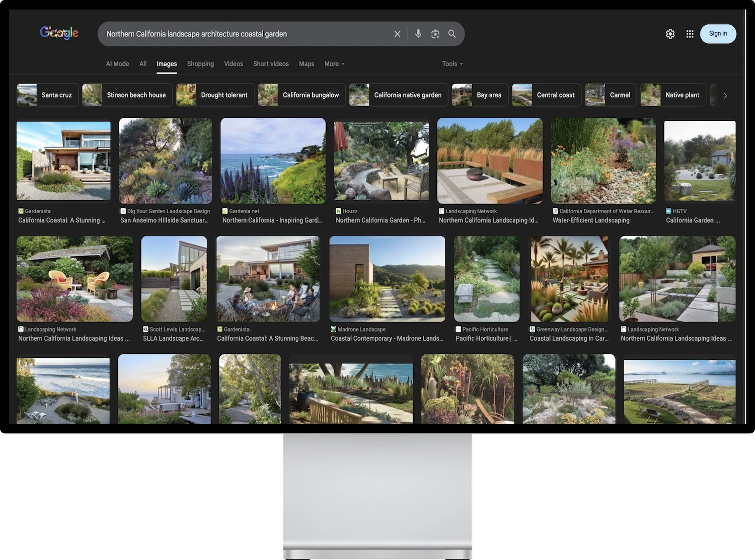Open the Houzz result's source favicon
This screenshot has width=755, height=560.
coord(338,211)
